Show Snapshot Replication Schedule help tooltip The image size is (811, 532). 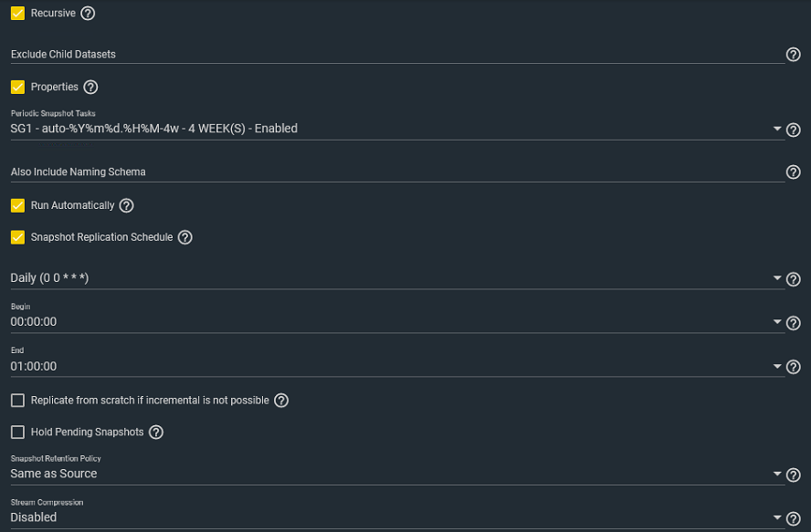[185, 237]
